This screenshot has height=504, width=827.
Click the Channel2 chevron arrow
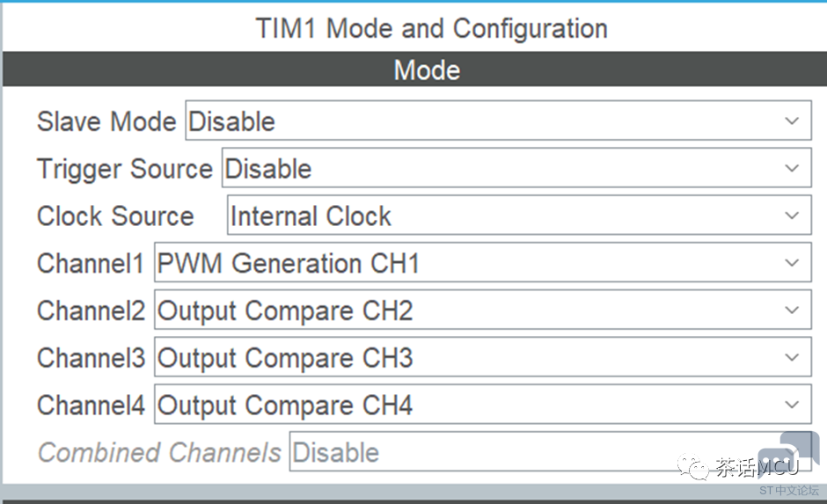(x=792, y=310)
